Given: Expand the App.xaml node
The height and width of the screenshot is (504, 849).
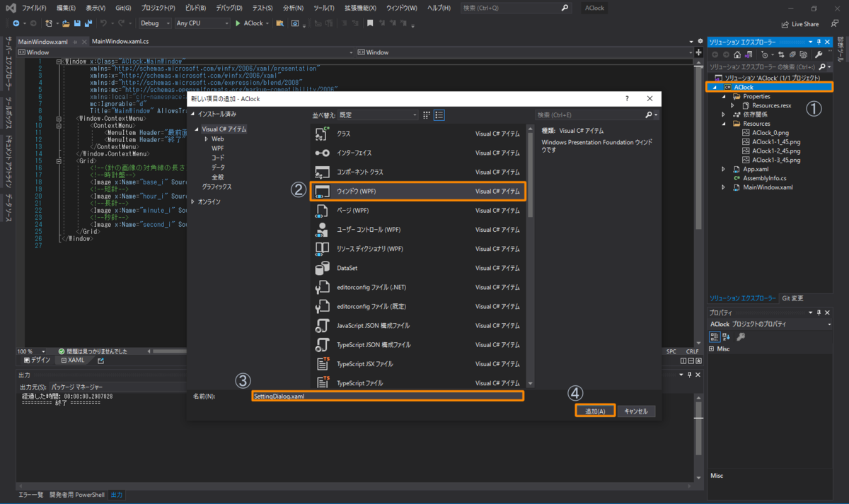Looking at the screenshot, I should [724, 170].
